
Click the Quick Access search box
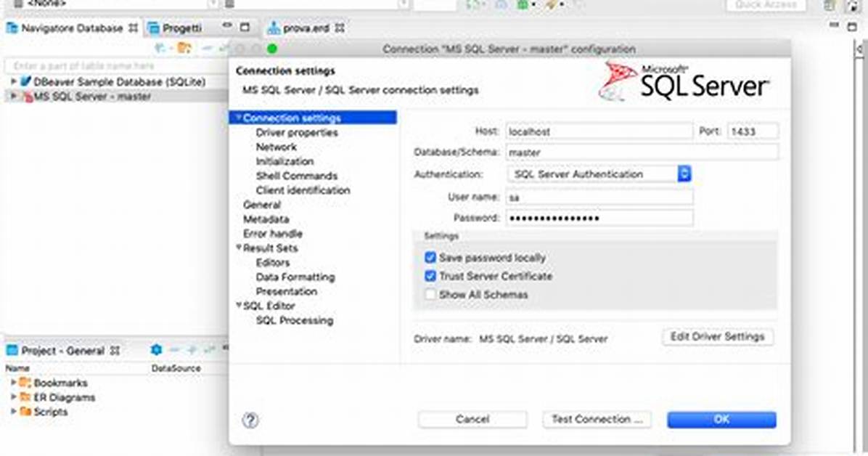click(x=766, y=4)
